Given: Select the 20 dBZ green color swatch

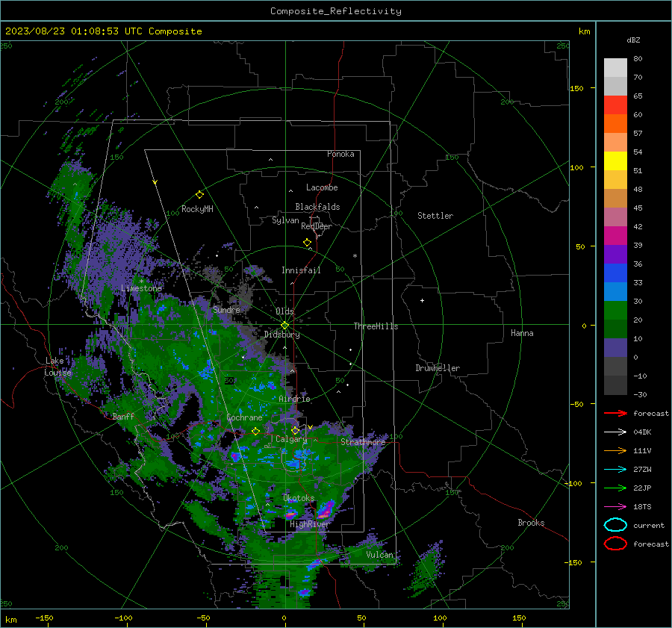Looking at the screenshot, I should click(x=615, y=311).
